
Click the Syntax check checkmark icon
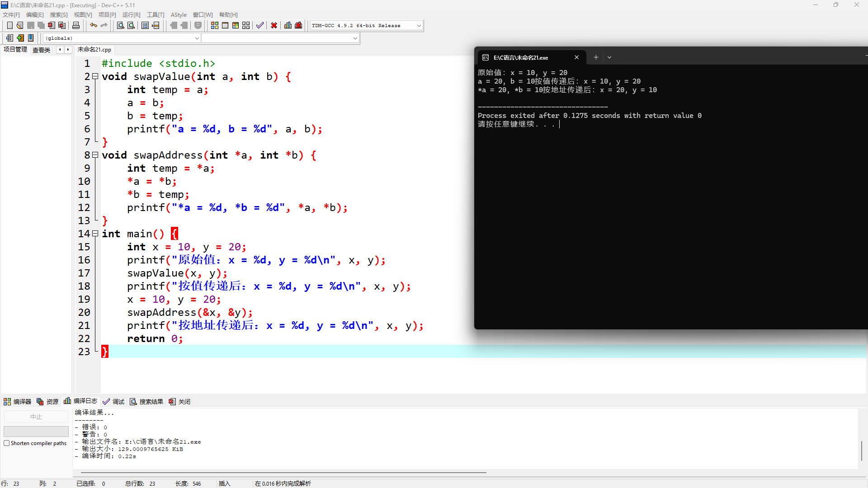[259, 25]
